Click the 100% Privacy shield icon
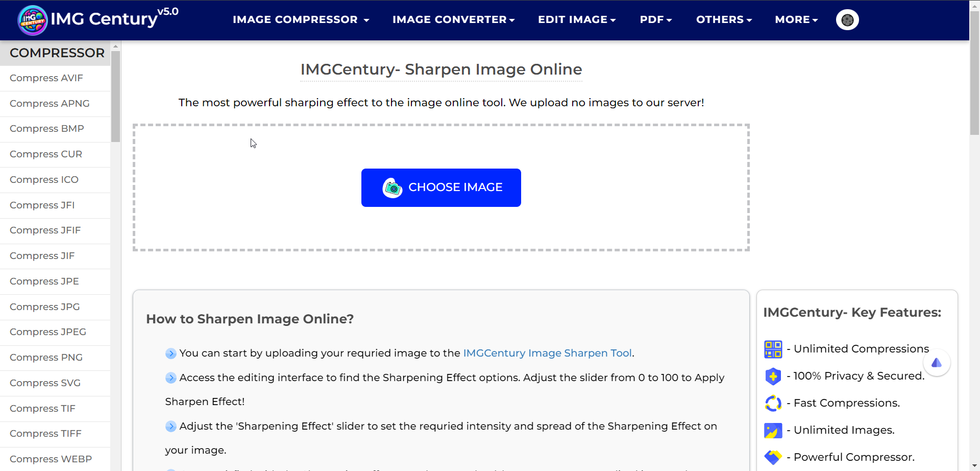Screen dimensions: 980x471 click(773, 376)
